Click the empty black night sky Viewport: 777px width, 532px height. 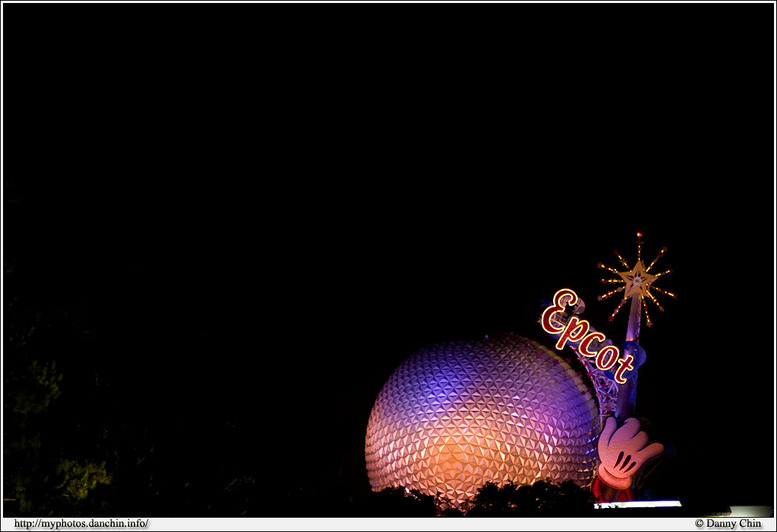coord(300,150)
